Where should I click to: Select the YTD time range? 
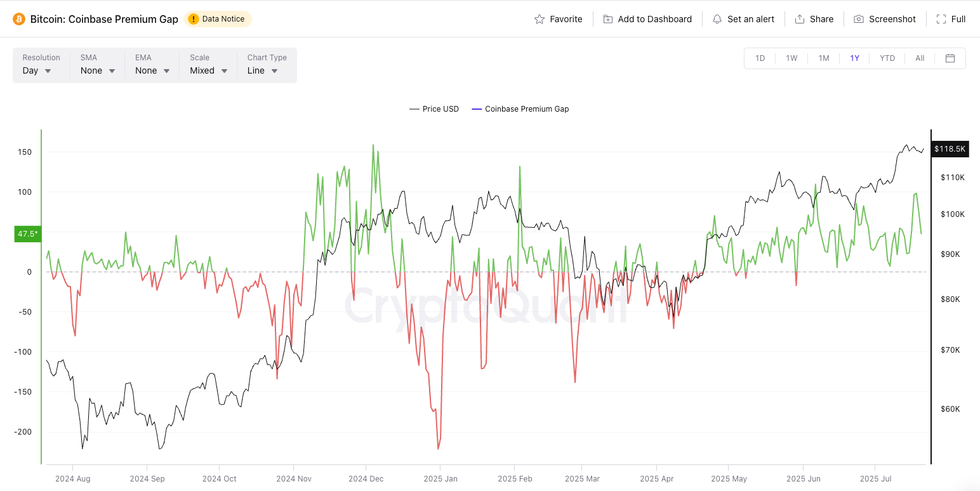click(x=887, y=58)
